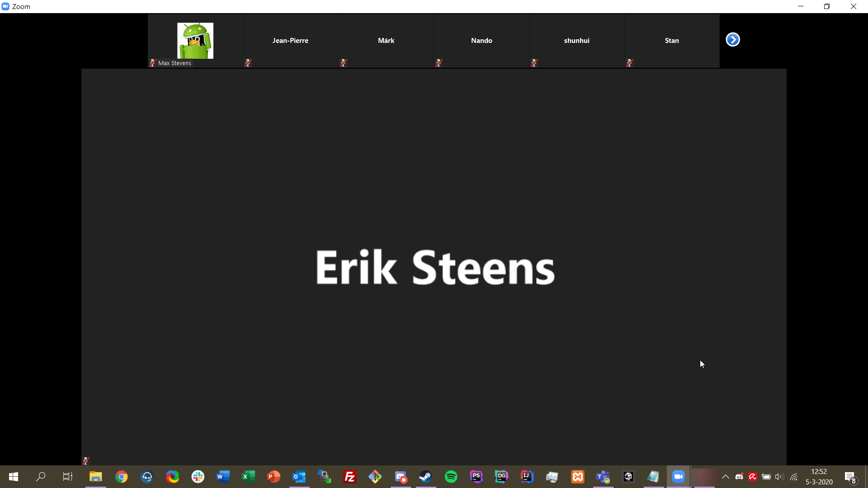
Task: Open FileZilla from the taskbar
Action: click(350, 477)
